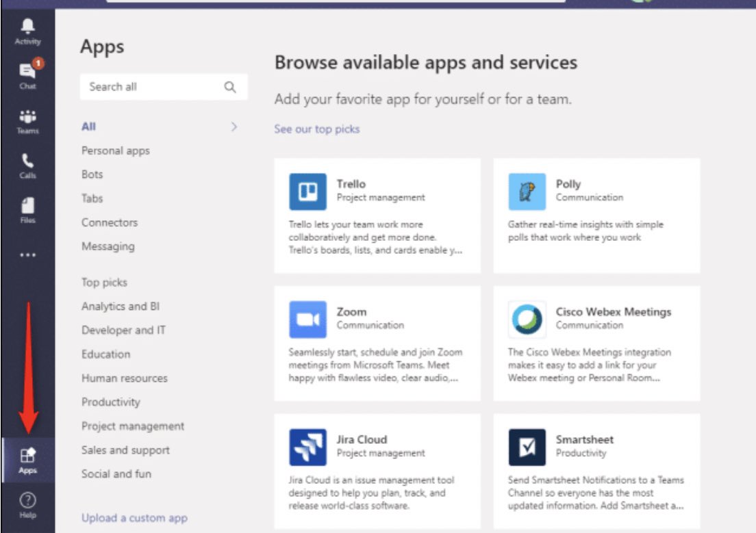
Task: Filter apps by Messaging
Action: point(108,247)
